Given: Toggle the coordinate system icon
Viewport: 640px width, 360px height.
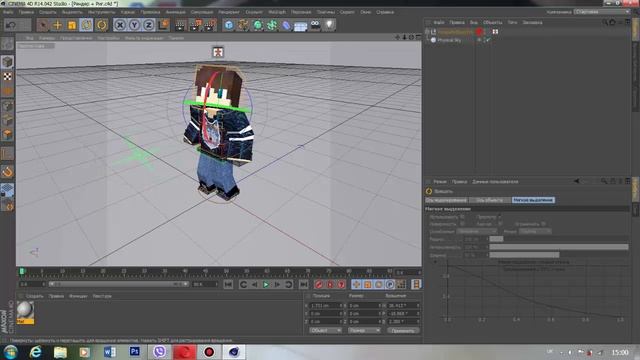Looking at the screenshot, I should [x=164, y=25].
